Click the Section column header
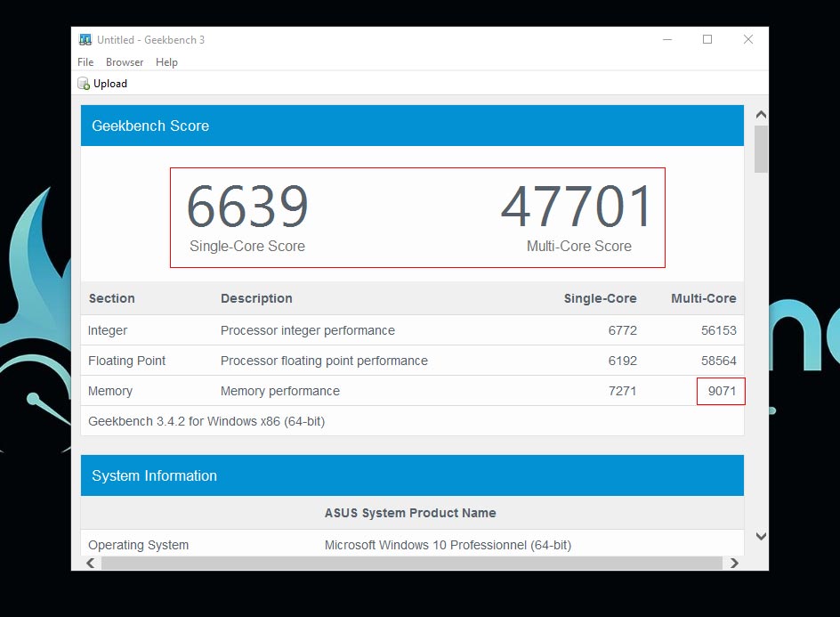 point(111,298)
